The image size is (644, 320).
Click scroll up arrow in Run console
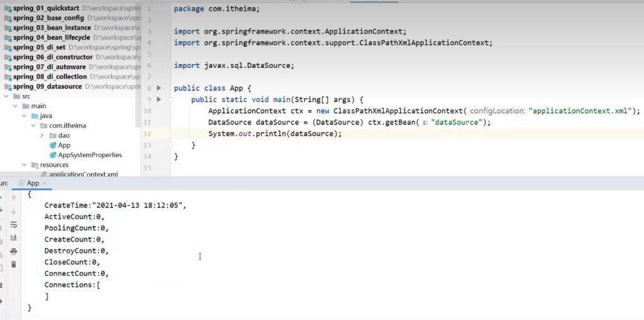point(13,198)
